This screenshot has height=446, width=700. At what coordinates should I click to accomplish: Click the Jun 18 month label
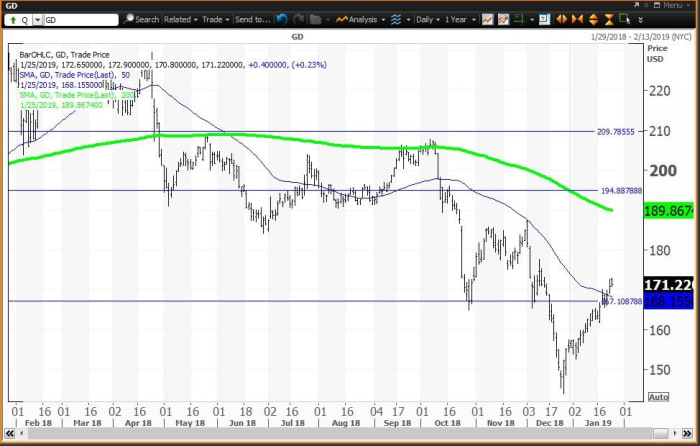click(x=242, y=423)
